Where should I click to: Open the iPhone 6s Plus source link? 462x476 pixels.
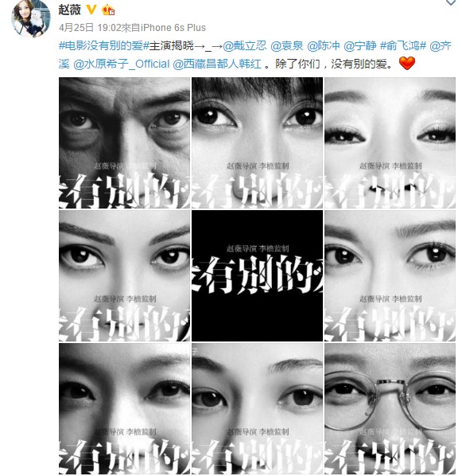[173, 28]
